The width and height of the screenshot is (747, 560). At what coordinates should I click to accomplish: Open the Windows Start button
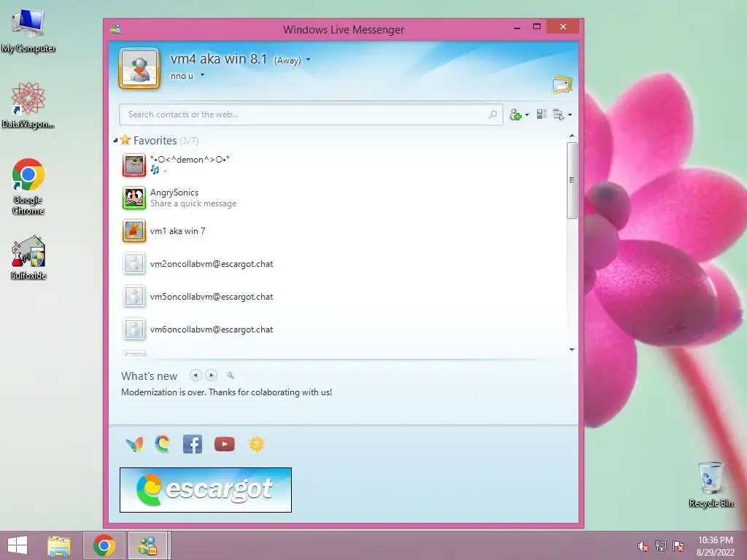pyautogui.click(x=18, y=545)
